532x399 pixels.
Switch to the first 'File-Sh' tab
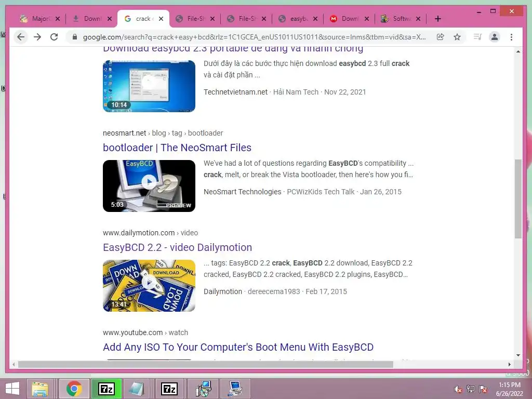click(x=194, y=19)
